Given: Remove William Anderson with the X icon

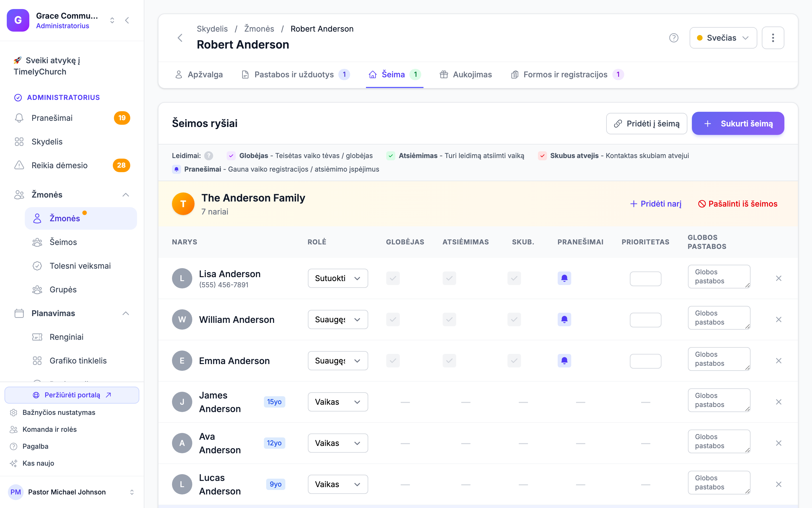Looking at the screenshot, I should [x=779, y=319].
